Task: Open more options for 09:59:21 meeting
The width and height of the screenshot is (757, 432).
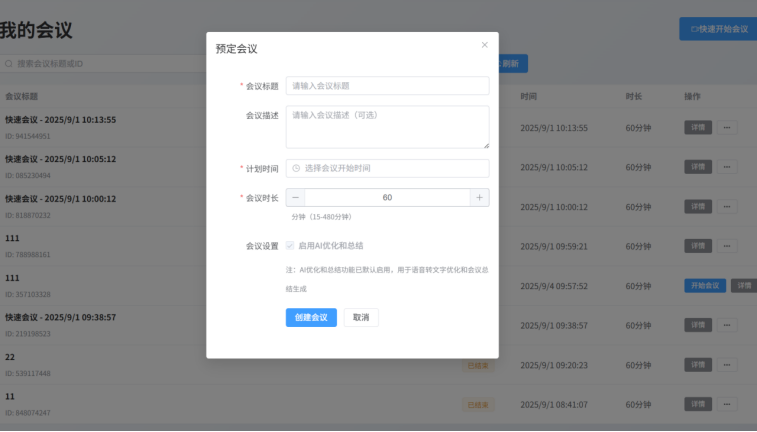Action: (727, 246)
